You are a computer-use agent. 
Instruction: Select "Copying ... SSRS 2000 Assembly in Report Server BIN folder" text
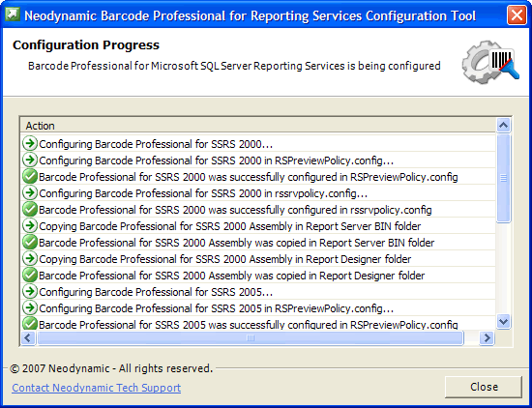229,226
